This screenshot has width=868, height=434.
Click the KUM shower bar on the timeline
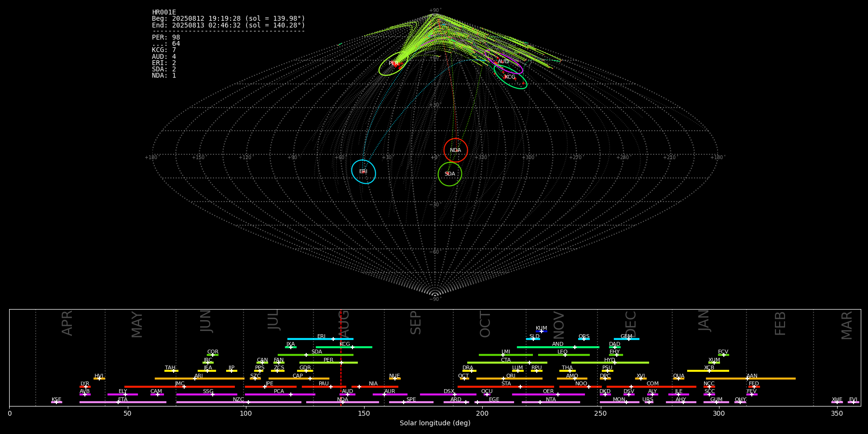(x=542, y=331)
